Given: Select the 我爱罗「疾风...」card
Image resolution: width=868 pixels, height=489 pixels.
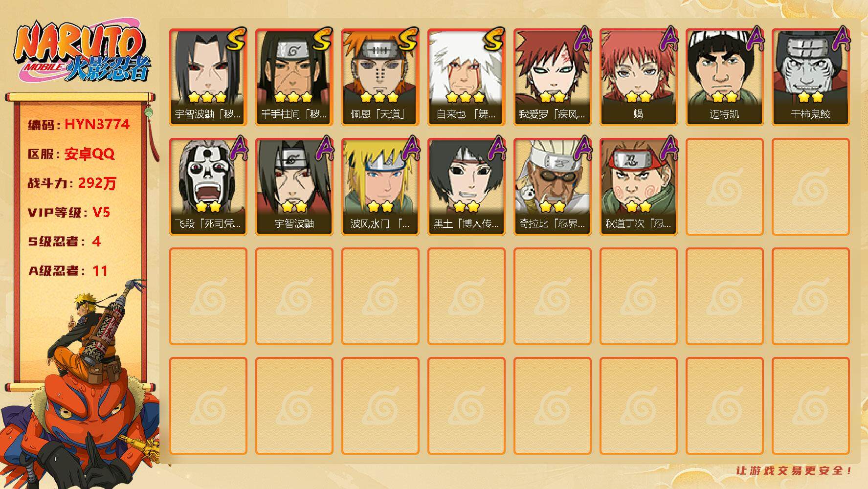Looking at the screenshot, I should tap(552, 77).
